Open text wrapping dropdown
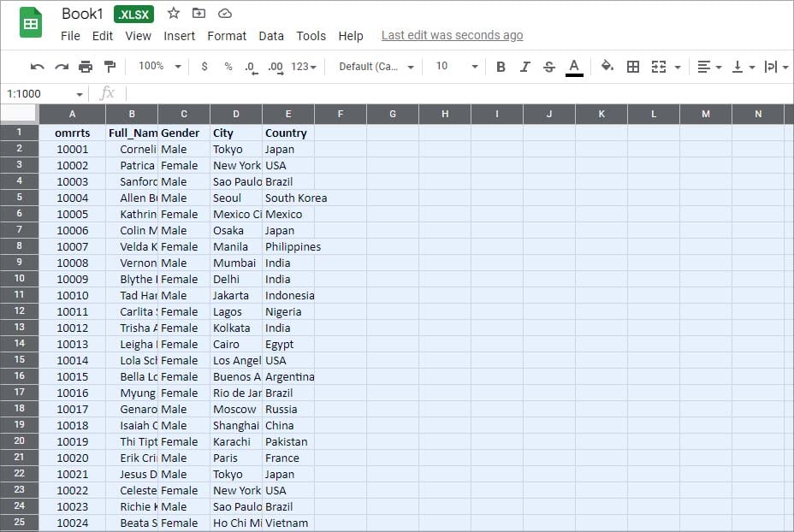 pyautogui.click(x=776, y=67)
